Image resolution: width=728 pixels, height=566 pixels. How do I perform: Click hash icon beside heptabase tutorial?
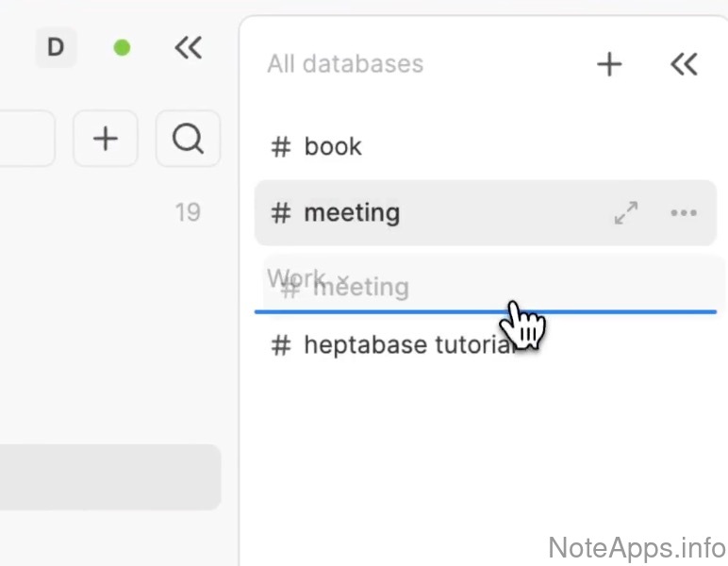click(281, 345)
